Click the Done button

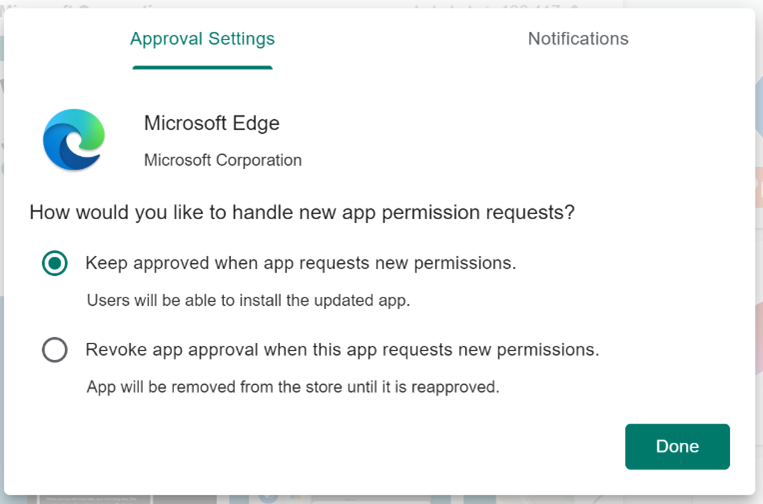pos(677,447)
